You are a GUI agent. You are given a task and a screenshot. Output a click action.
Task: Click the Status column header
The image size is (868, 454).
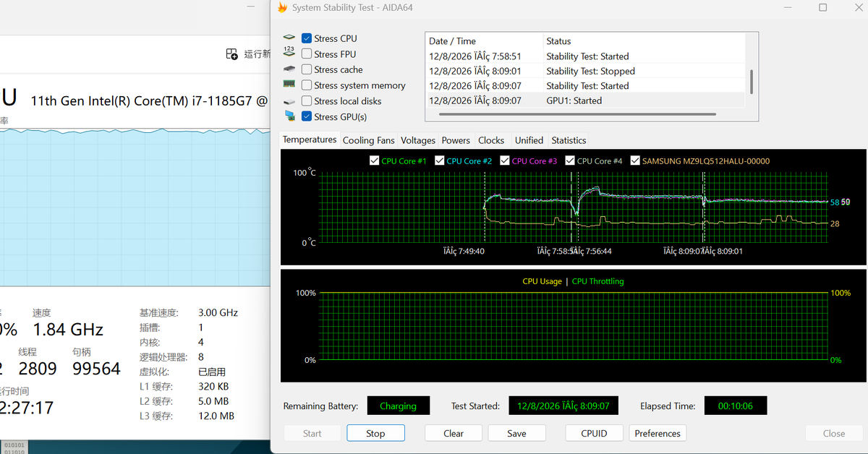click(x=645, y=41)
